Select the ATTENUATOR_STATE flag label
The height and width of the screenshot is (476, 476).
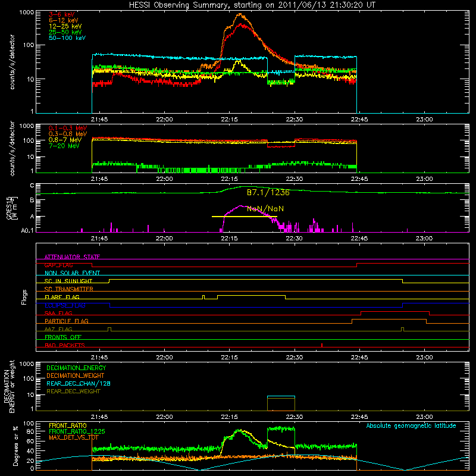point(72,257)
